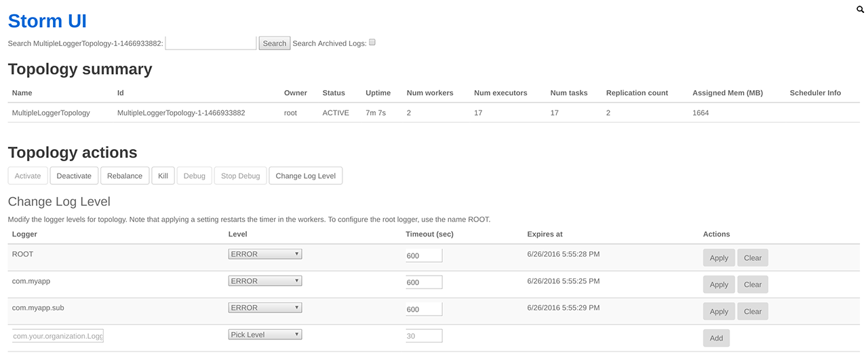Image resolution: width=868 pixels, height=361 pixels.
Task: Apply the ROOT logger setting
Action: [719, 258]
